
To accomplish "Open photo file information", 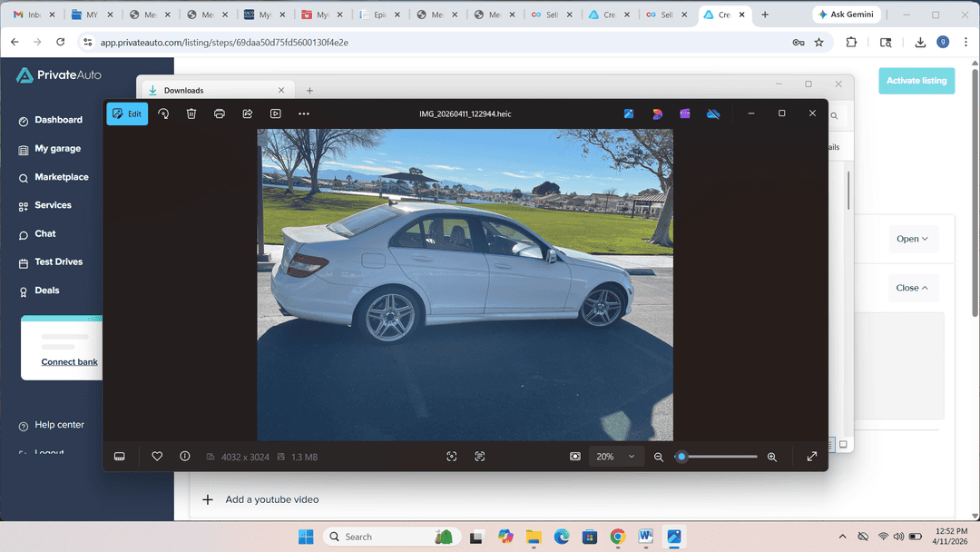I will click(x=184, y=456).
